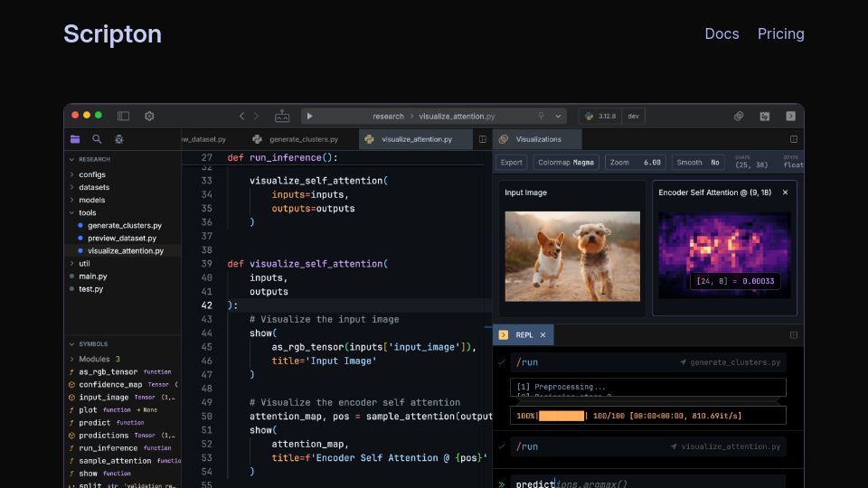Close Encoder Self Attention panel

click(x=785, y=192)
